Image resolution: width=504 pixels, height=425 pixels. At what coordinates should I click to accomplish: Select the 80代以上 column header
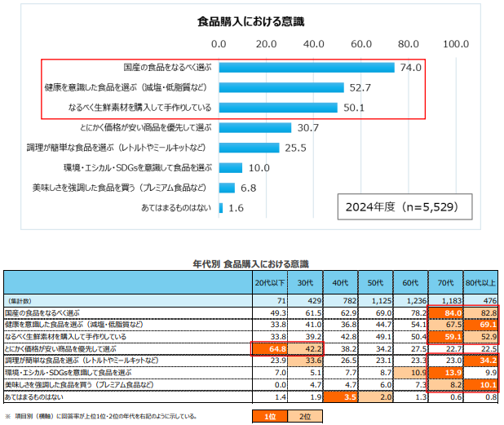point(479,282)
